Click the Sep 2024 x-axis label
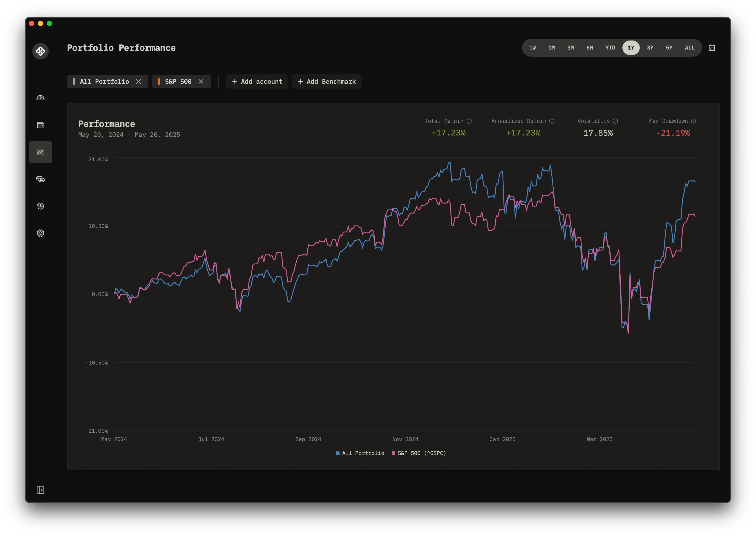Viewport: 756px width, 536px height. [x=308, y=439]
